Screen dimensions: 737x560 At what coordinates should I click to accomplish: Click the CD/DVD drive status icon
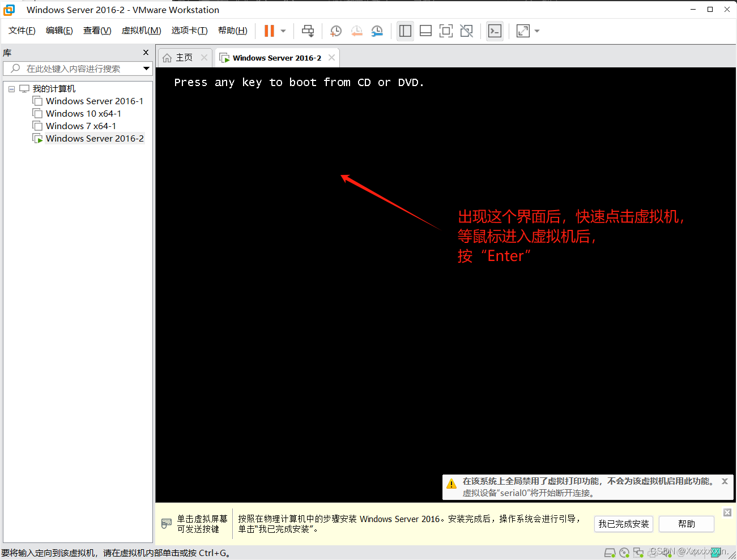(x=624, y=553)
